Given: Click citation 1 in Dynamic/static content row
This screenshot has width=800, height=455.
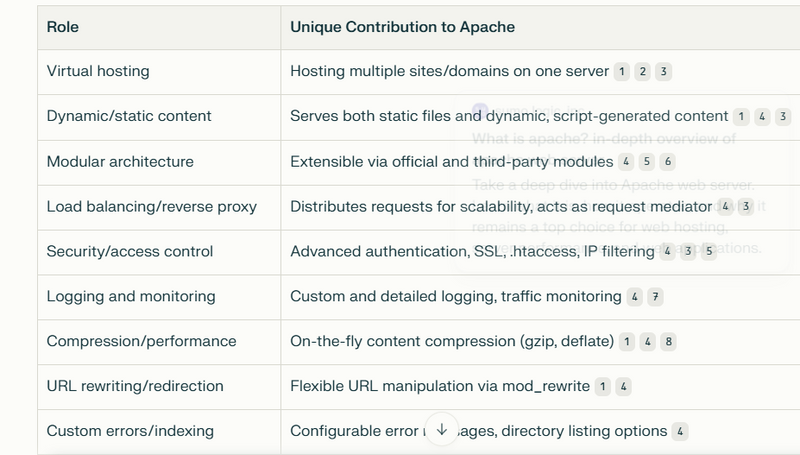Looking at the screenshot, I should (741, 117).
